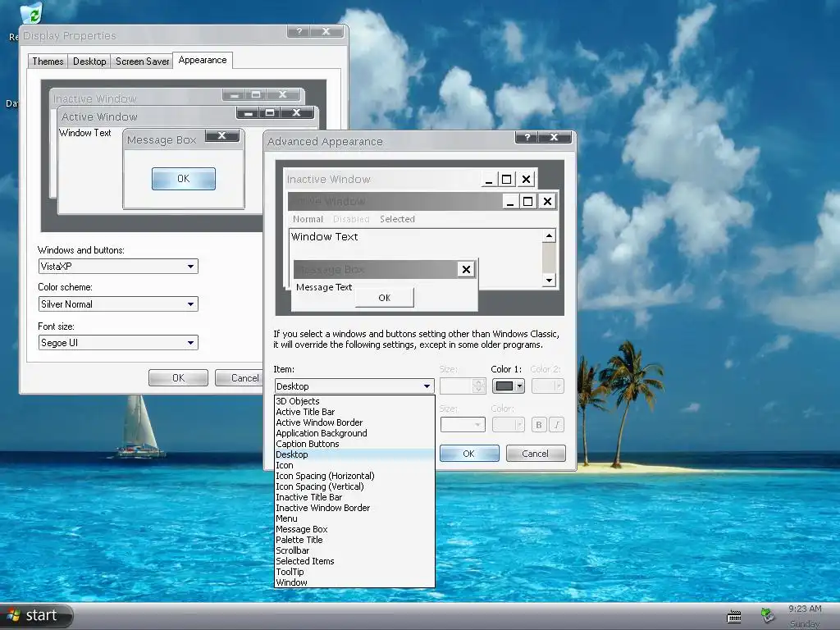The width and height of the screenshot is (840, 630).
Task: Toggle the Italic font button
Action: [557, 425]
